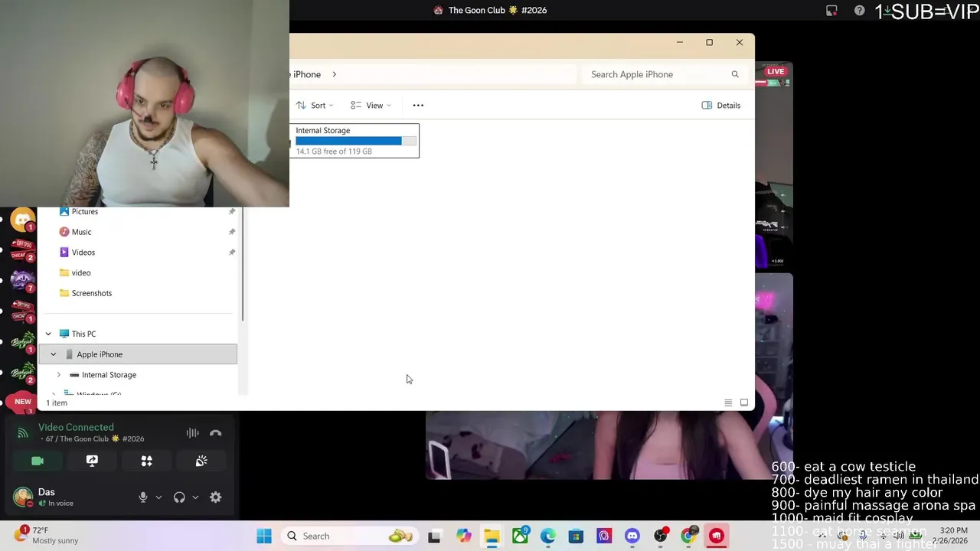Viewport: 980px width, 551px height.
Task: Click the taskbar Search box
Action: tap(349, 536)
